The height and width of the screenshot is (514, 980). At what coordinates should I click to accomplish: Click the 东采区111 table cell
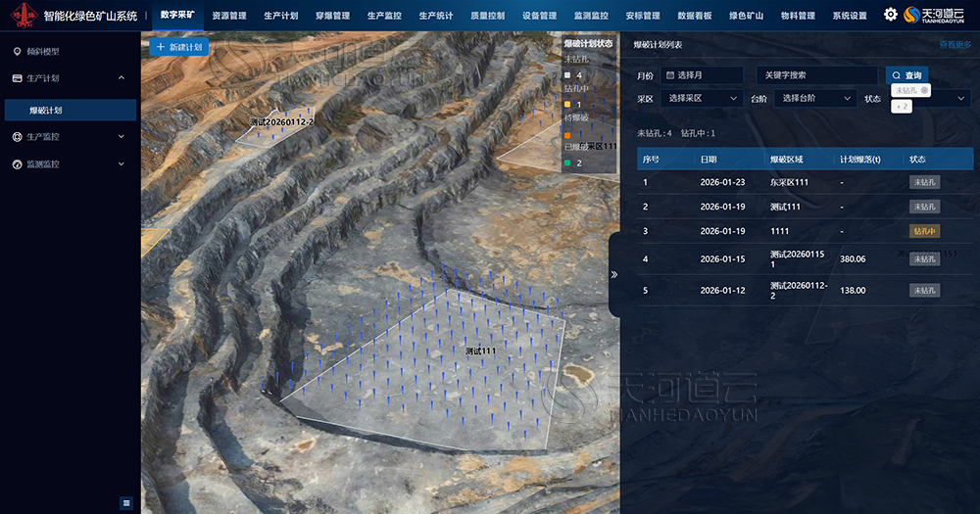[x=789, y=182]
